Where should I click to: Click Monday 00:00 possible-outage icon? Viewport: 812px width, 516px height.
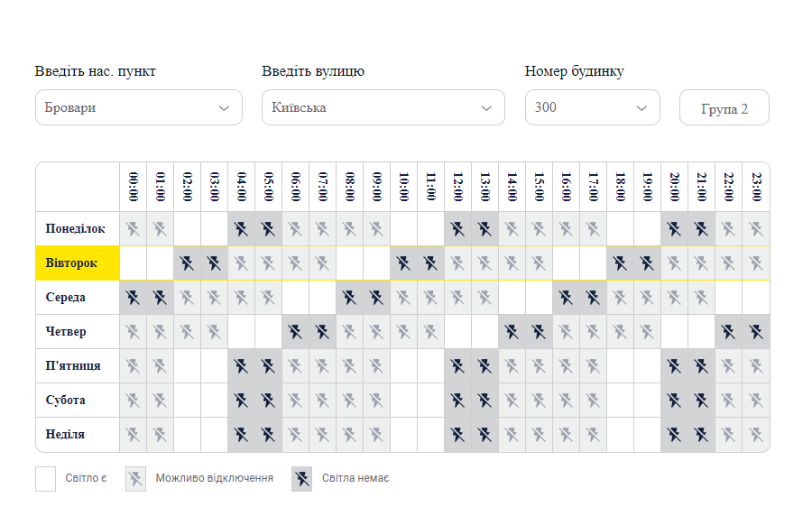click(x=134, y=229)
